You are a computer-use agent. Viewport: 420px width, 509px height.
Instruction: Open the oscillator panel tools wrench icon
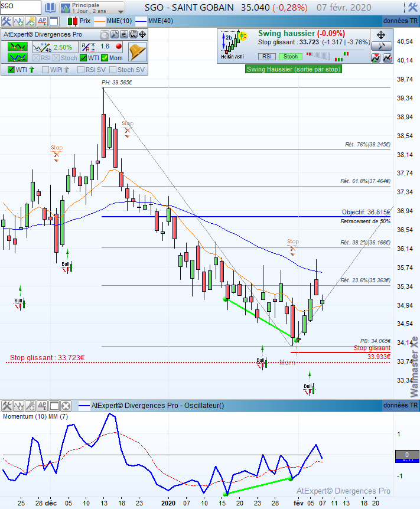tap(6, 406)
